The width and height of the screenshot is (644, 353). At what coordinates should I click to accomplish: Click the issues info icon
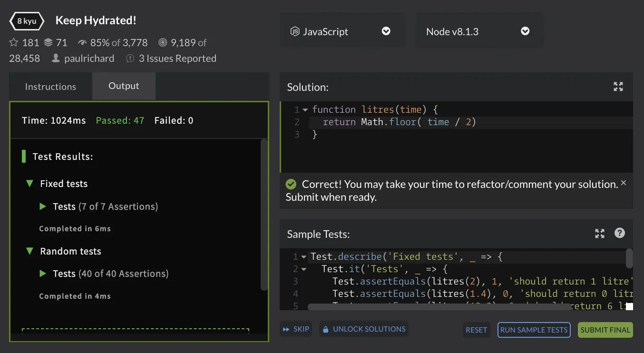(130, 59)
